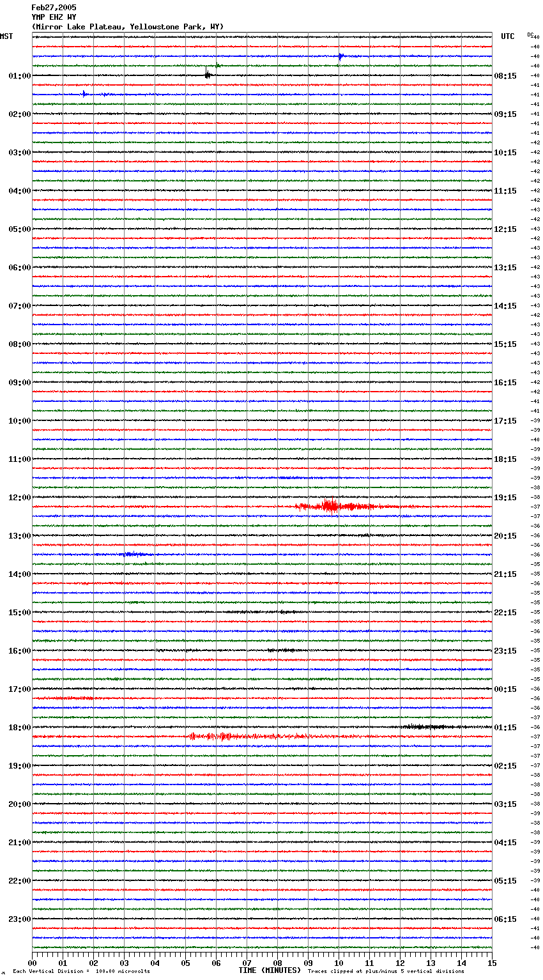Click the 09:00 MST time label

[x=20, y=383]
